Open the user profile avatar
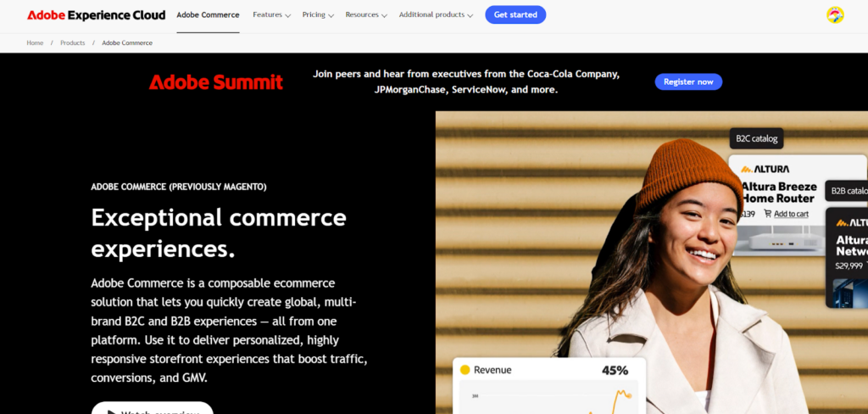868x414 pixels. point(835,15)
